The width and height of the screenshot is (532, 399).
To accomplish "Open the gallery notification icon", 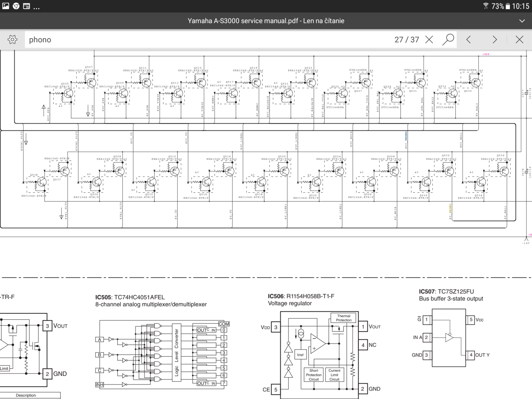I will (6, 6).
